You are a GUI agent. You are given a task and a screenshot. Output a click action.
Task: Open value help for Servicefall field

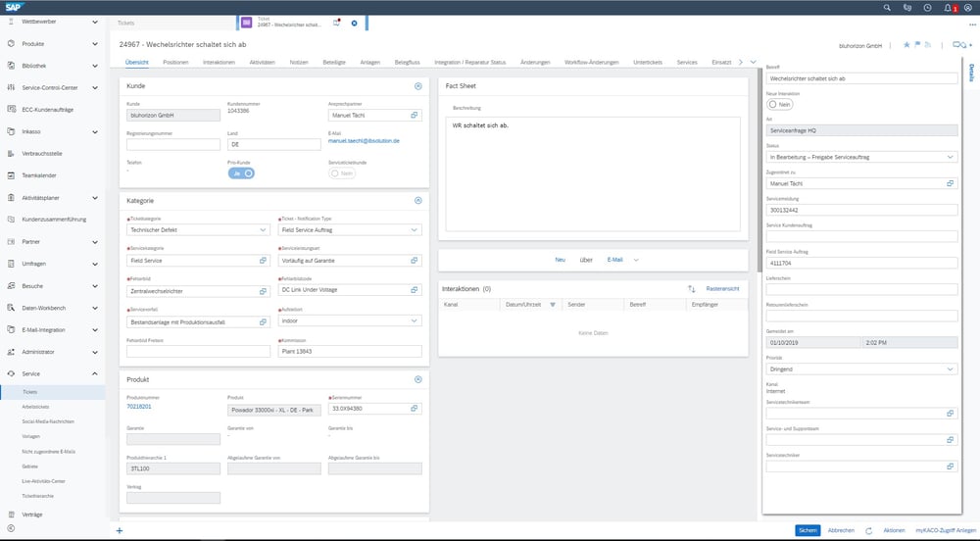pyautogui.click(x=263, y=321)
